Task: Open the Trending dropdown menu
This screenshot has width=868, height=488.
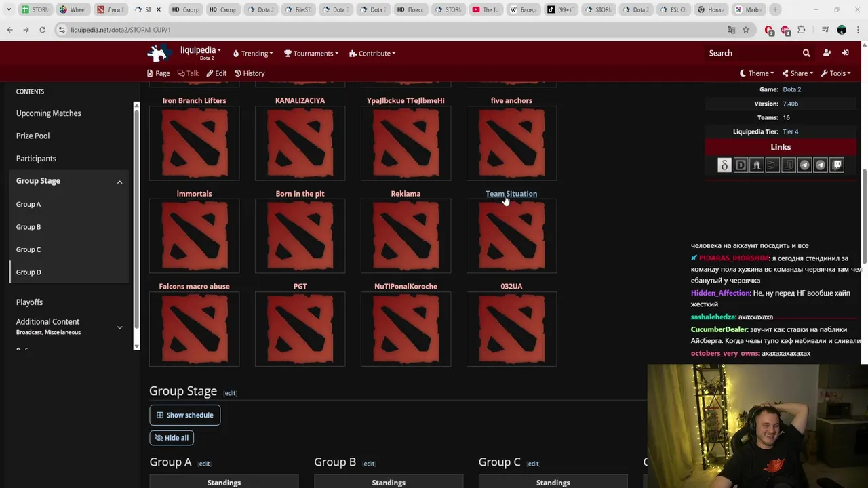Action: click(253, 54)
